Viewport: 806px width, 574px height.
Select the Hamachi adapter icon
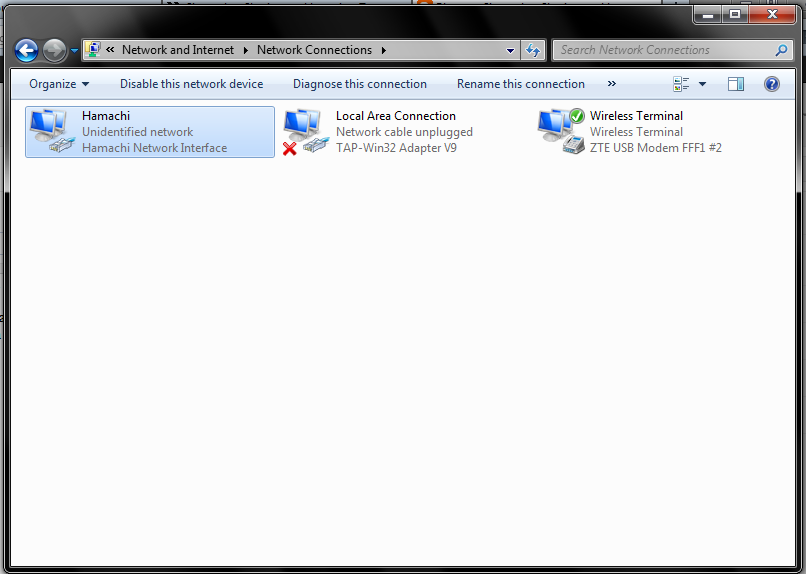coord(52,132)
